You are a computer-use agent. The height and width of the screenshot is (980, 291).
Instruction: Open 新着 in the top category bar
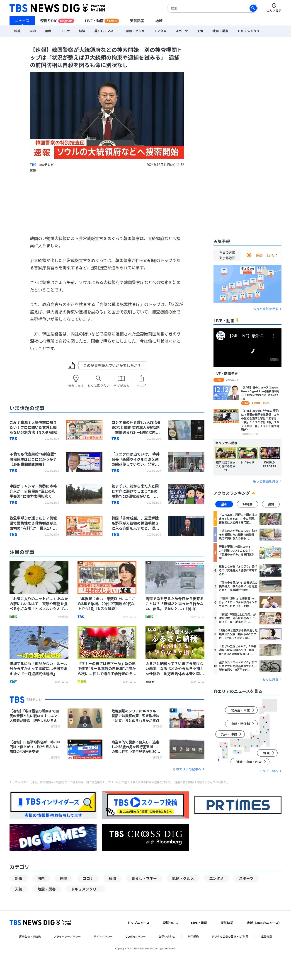tap(17, 31)
